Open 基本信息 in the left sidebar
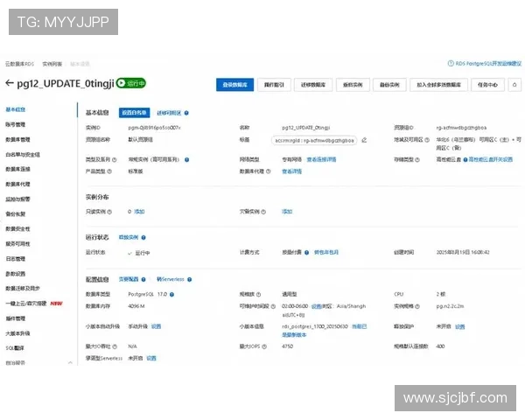Image resolution: width=525 pixels, height=420 pixels. 16,109
